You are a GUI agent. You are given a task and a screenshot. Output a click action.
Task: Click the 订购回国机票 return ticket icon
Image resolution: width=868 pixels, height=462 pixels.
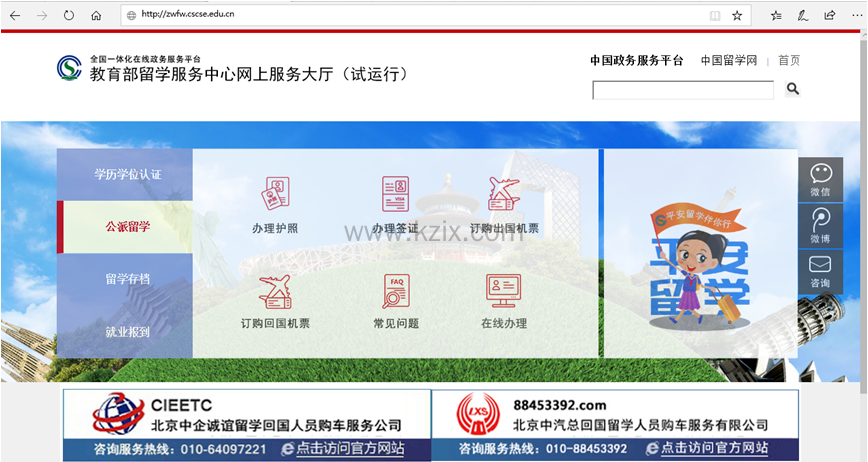point(275,291)
